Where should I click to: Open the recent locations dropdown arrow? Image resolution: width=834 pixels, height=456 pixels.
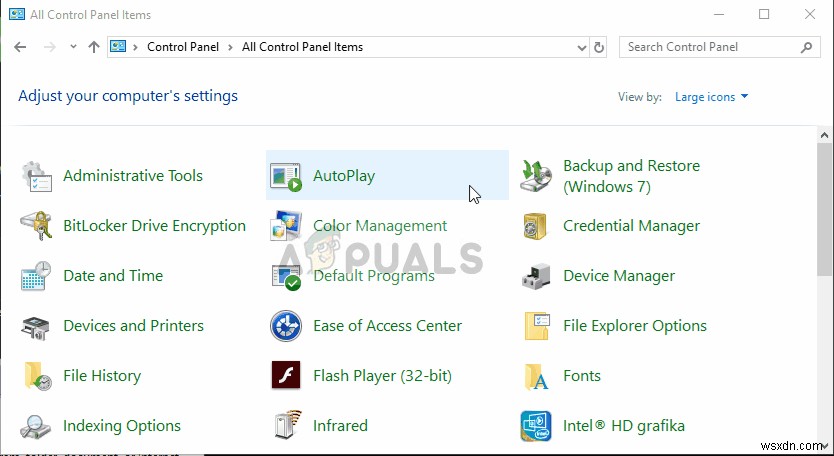74,47
